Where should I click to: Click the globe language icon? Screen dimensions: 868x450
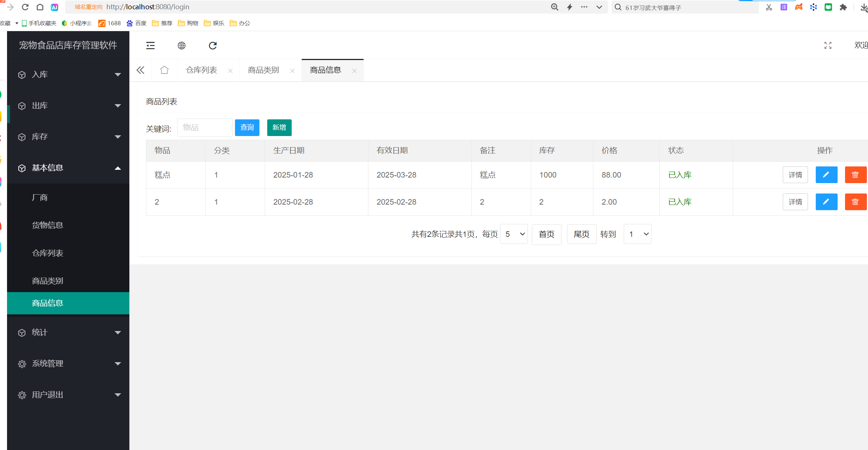182,46
